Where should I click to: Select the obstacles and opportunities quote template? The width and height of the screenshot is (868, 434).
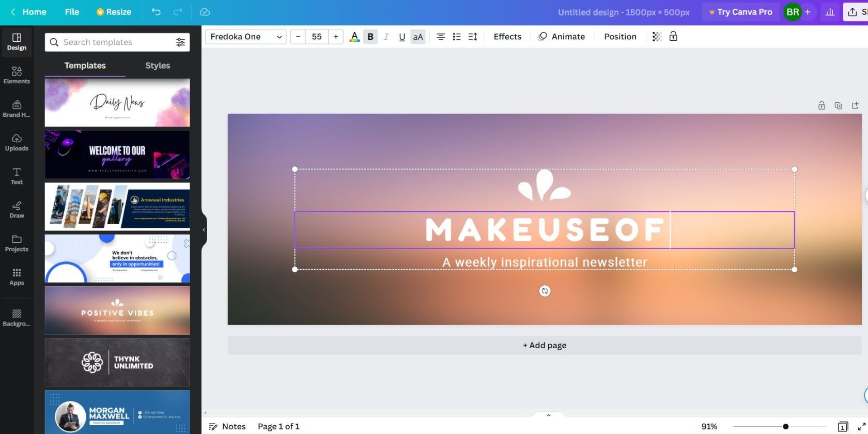click(117, 258)
